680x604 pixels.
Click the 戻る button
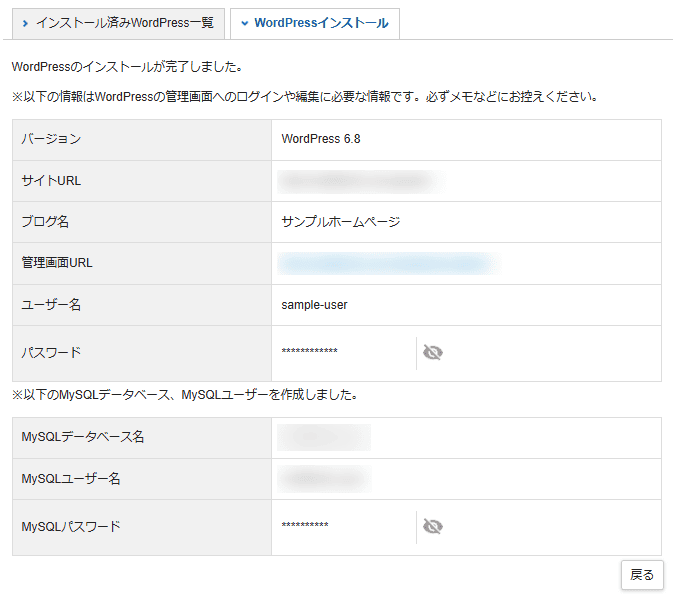(642, 575)
